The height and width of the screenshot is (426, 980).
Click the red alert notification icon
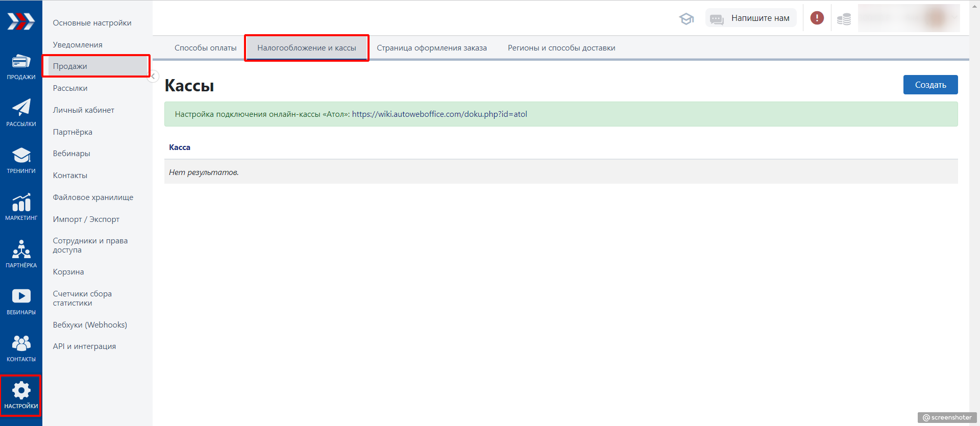pyautogui.click(x=817, y=18)
